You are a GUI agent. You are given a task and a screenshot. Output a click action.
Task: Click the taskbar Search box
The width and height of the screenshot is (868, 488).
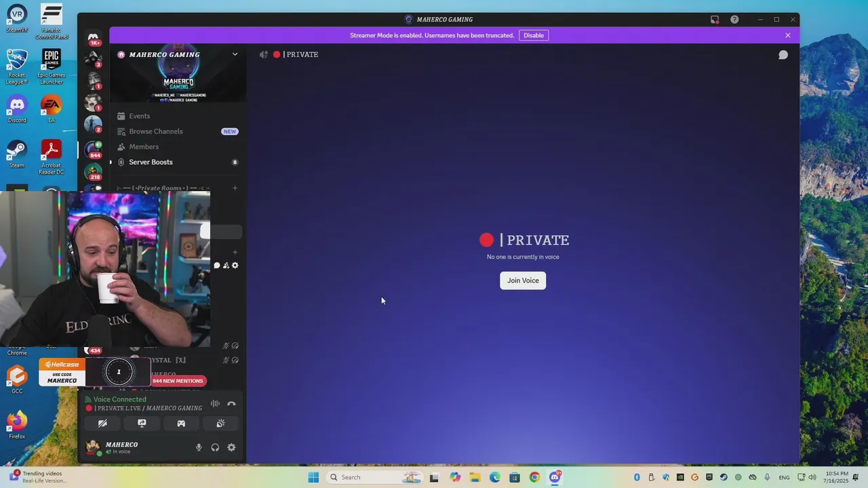click(x=374, y=477)
